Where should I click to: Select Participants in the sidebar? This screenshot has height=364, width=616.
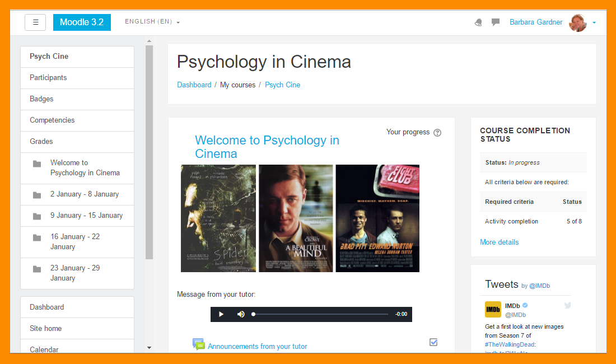click(x=48, y=78)
